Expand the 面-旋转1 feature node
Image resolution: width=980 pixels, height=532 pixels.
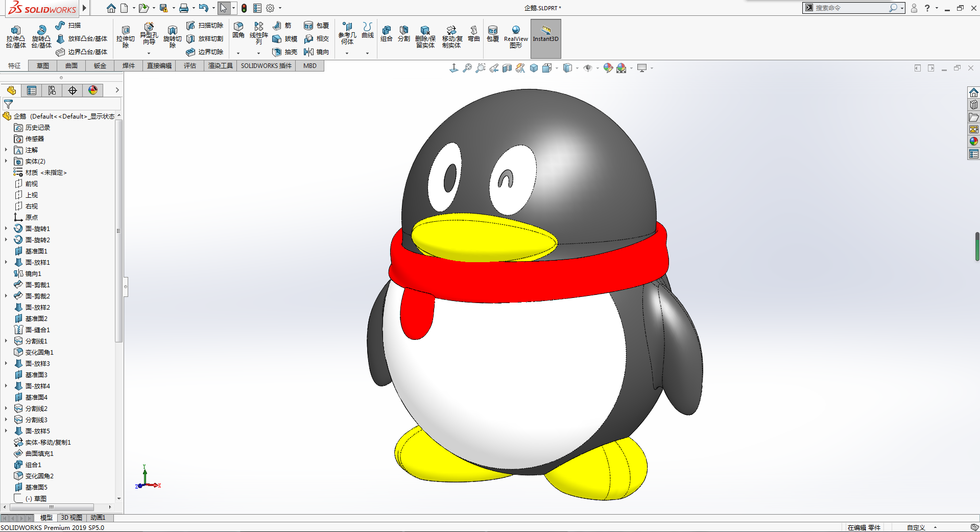coord(6,228)
